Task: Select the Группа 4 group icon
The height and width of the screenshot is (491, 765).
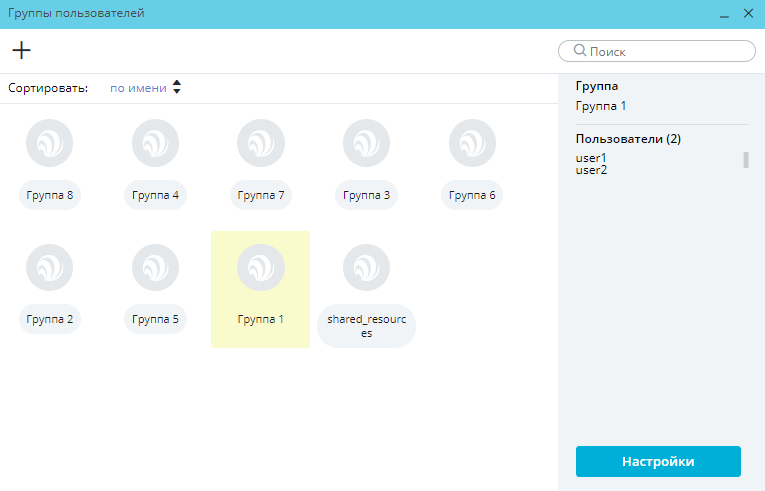Action: [156, 143]
